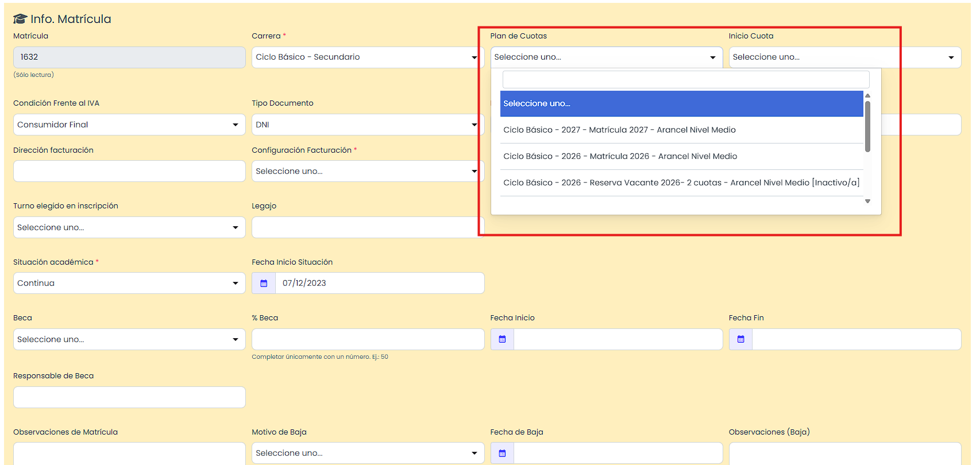Click the dropdown list scrollbar thumb

pos(867,126)
